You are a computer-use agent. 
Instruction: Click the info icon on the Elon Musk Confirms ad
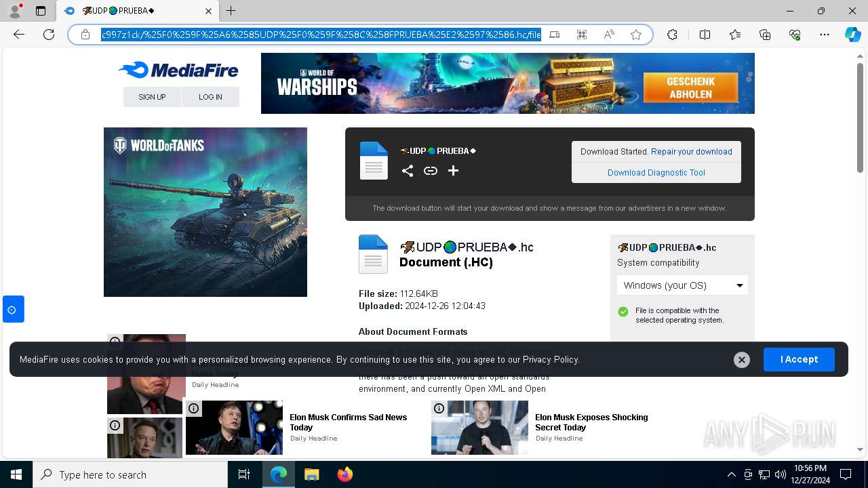194,408
